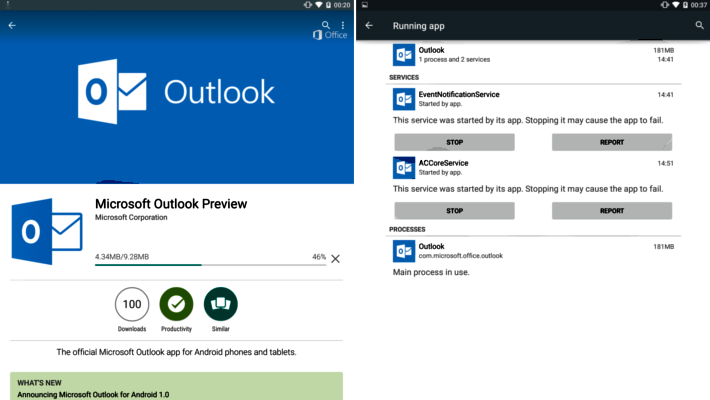Tap the Wi-Fi icon in the right status bar
Image resolution: width=710 pixels, height=400 pixels.
click(676, 5)
